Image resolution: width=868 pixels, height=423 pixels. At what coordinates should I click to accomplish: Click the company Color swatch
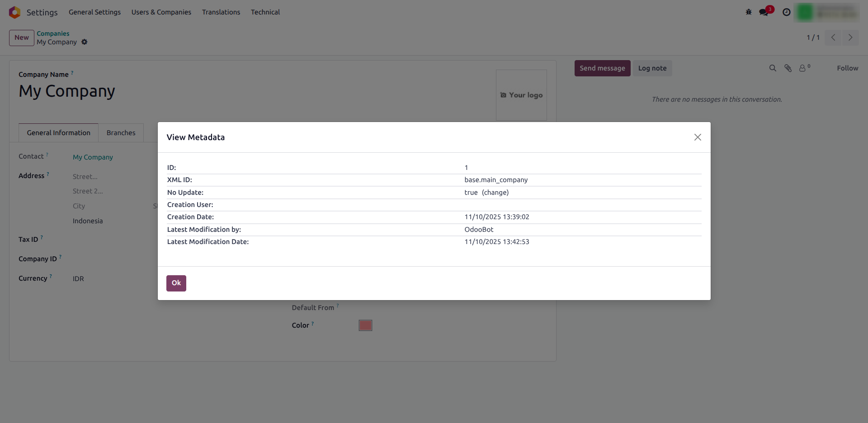click(365, 325)
